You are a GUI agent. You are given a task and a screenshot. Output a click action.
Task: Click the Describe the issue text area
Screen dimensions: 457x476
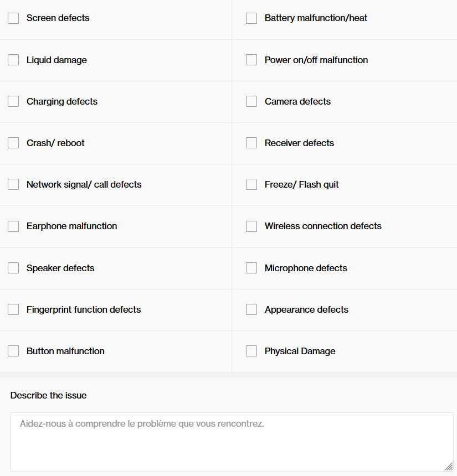[x=232, y=442]
